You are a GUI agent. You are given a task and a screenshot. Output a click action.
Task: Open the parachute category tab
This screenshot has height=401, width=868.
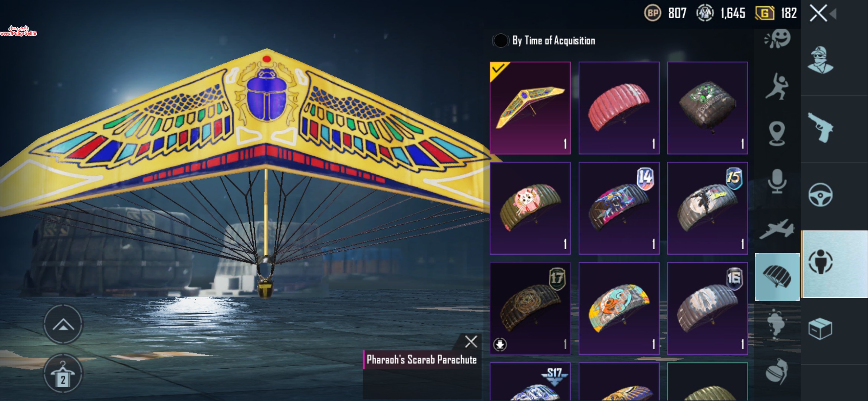pos(777,277)
